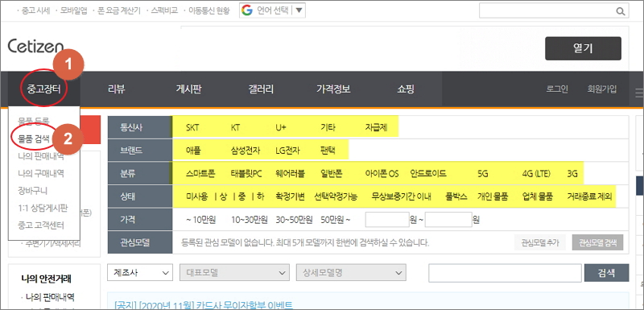Click 관심모델 추가 button
The image size is (644, 310).
coord(540,242)
